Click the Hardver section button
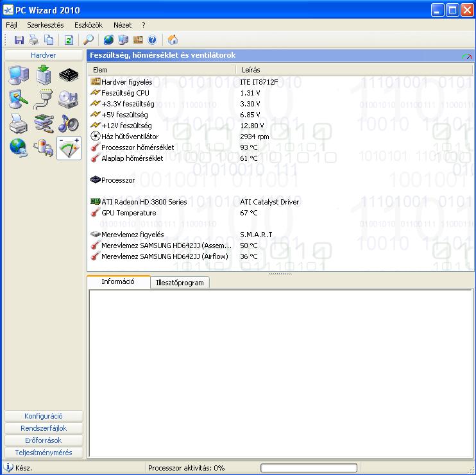The width and height of the screenshot is (476, 475). coord(44,55)
